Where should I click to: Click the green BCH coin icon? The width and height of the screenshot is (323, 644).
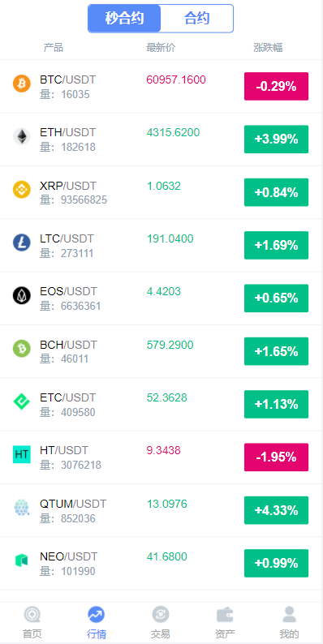[x=22, y=348]
